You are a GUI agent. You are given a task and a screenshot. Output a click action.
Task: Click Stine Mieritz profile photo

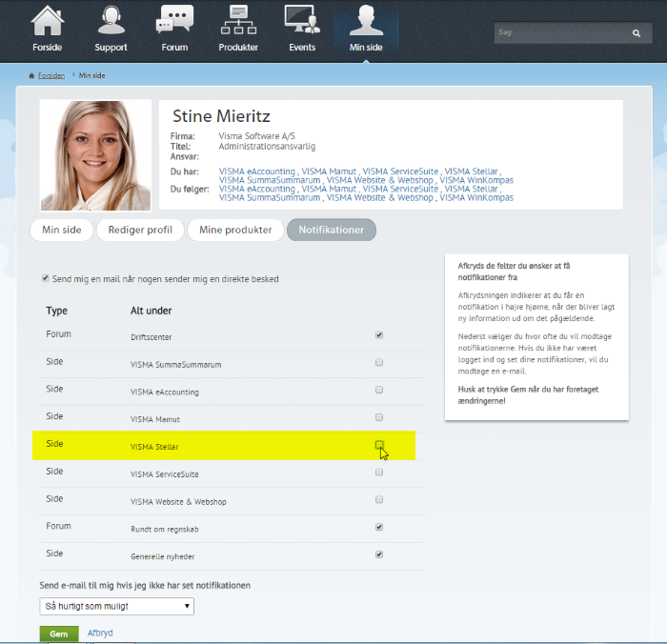click(95, 155)
